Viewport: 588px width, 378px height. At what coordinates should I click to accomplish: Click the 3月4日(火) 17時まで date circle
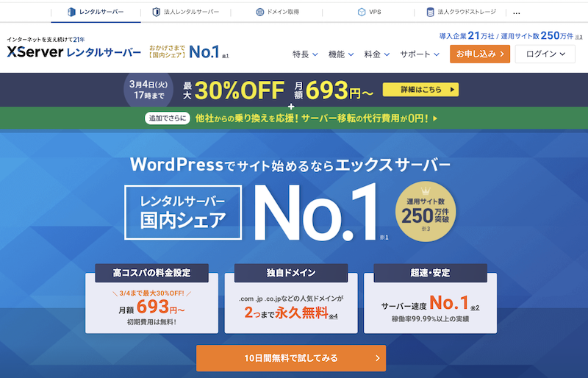point(148,90)
